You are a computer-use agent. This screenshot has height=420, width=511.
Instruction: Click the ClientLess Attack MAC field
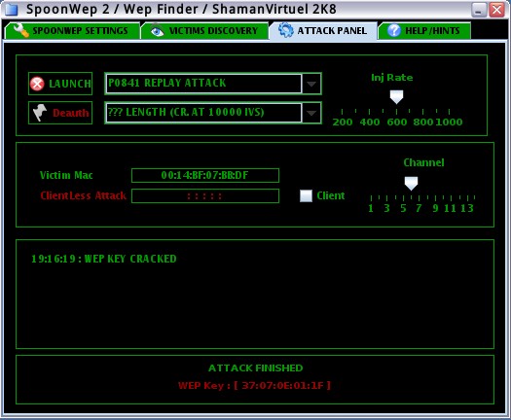tap(205, 196)
